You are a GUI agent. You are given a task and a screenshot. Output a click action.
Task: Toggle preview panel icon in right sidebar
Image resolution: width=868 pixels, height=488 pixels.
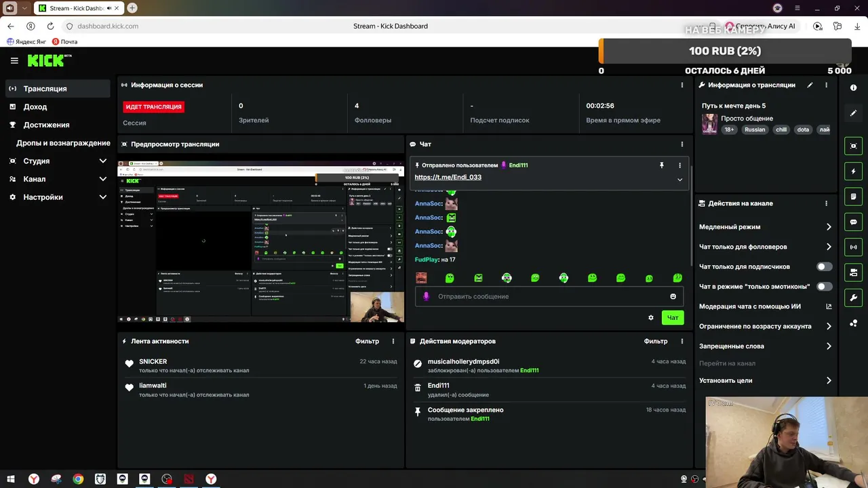[854, 146]
